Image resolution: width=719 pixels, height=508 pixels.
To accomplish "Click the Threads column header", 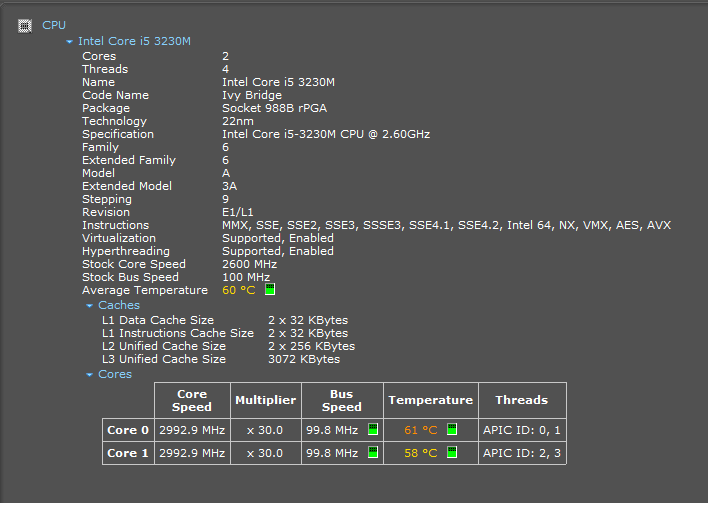I will click(x=522, y=401).
